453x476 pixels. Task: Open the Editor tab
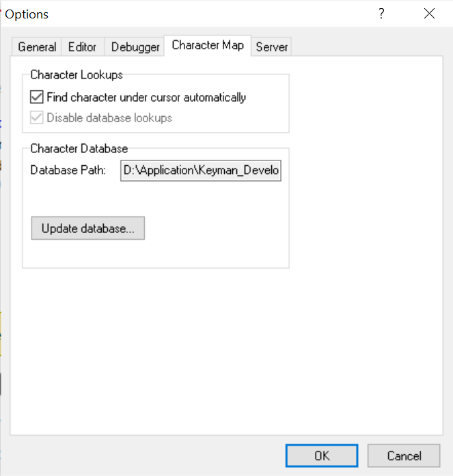82,46
